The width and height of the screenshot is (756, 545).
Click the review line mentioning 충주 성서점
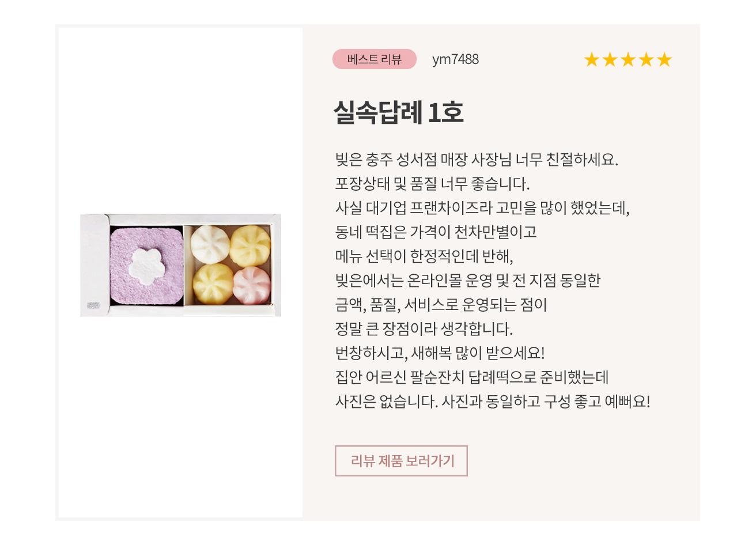click(x=477, y=160)
